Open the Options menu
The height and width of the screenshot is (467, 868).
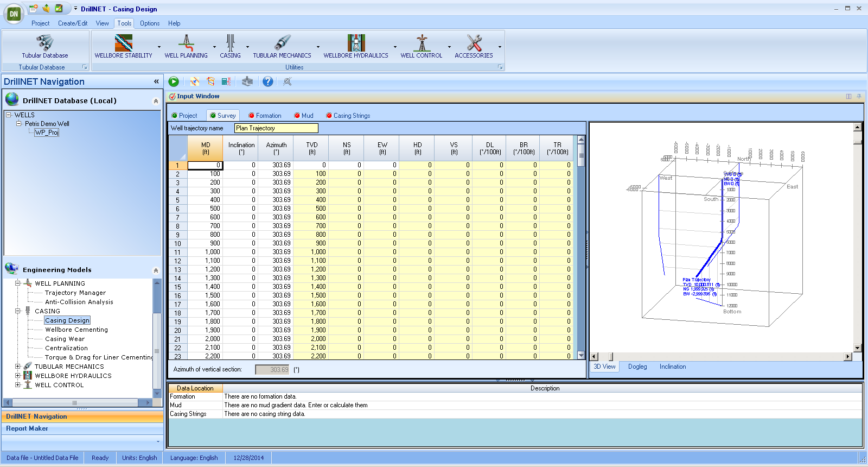click(149, 23)
